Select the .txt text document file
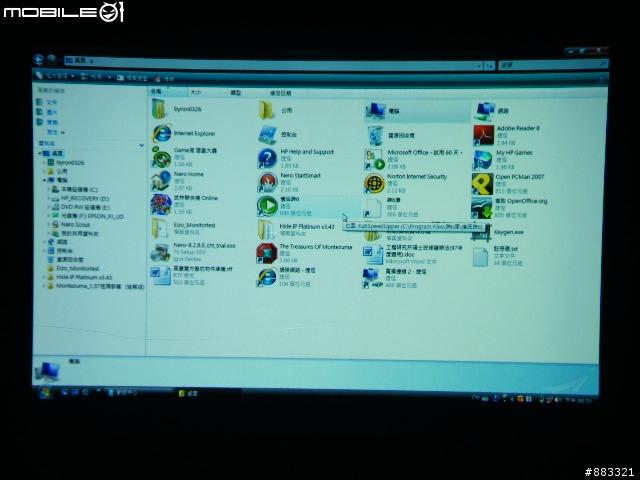This screenshot has width=640, height=480. (498, 256)
